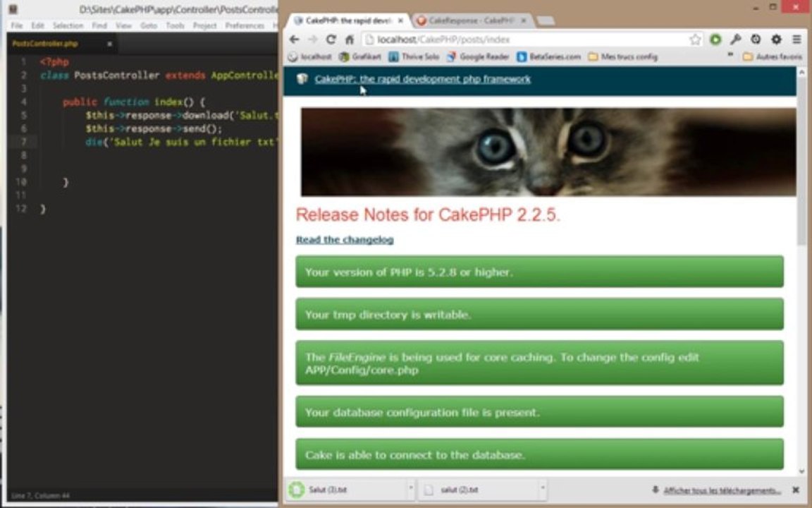Bookmark this page with the star icon
This screenshot has height=508, width=812.
coord(695,40)
